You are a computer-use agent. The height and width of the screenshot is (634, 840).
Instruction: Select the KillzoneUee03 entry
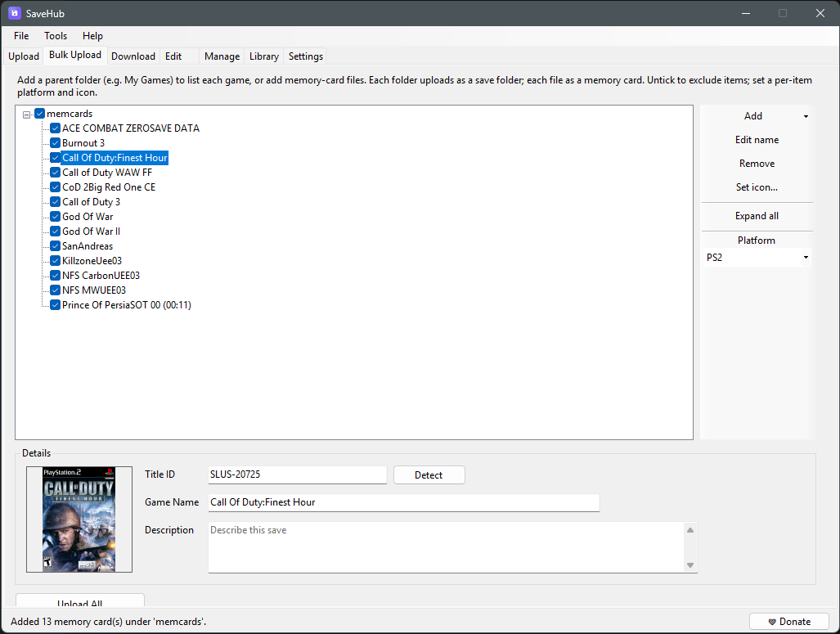click(92, 261)
